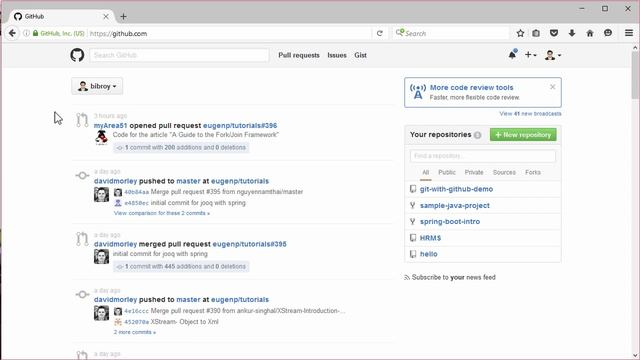Click the Firefox Search box

(451, 33)
